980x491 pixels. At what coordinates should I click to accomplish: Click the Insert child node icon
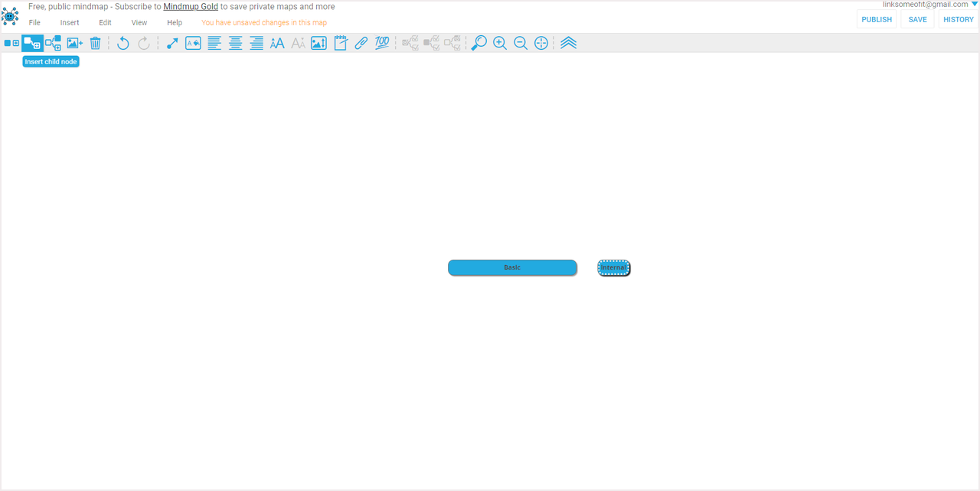(x=32, y=43)
